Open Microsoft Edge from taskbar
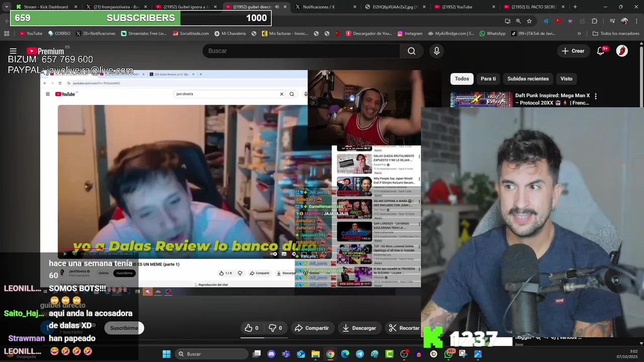This screenshot has width=644, height=362. point(345,354)
